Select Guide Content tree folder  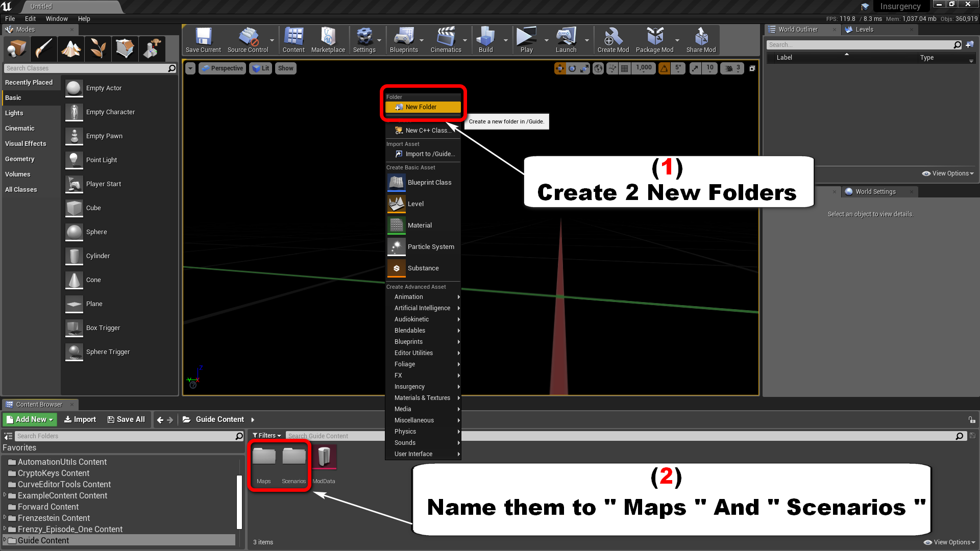118,540
